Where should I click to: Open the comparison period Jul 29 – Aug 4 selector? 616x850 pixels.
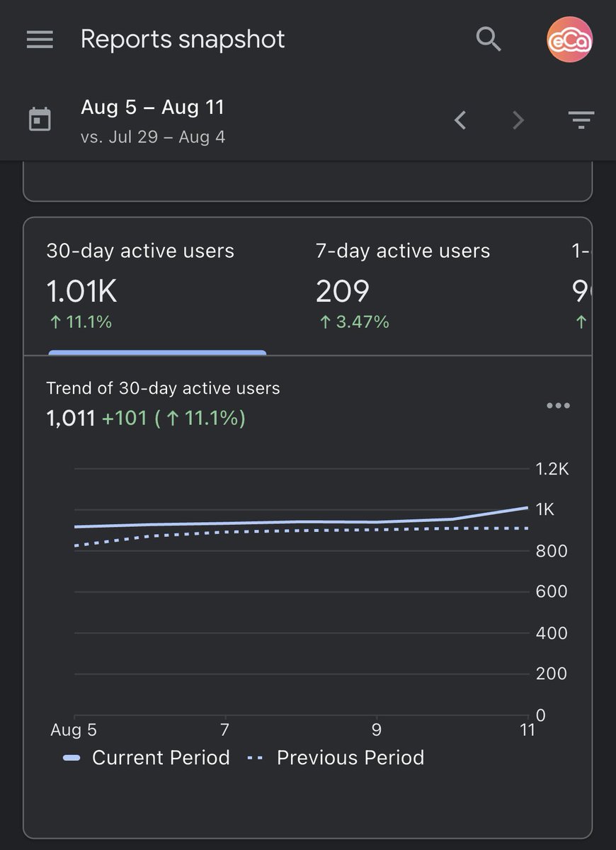coord(154,137)
